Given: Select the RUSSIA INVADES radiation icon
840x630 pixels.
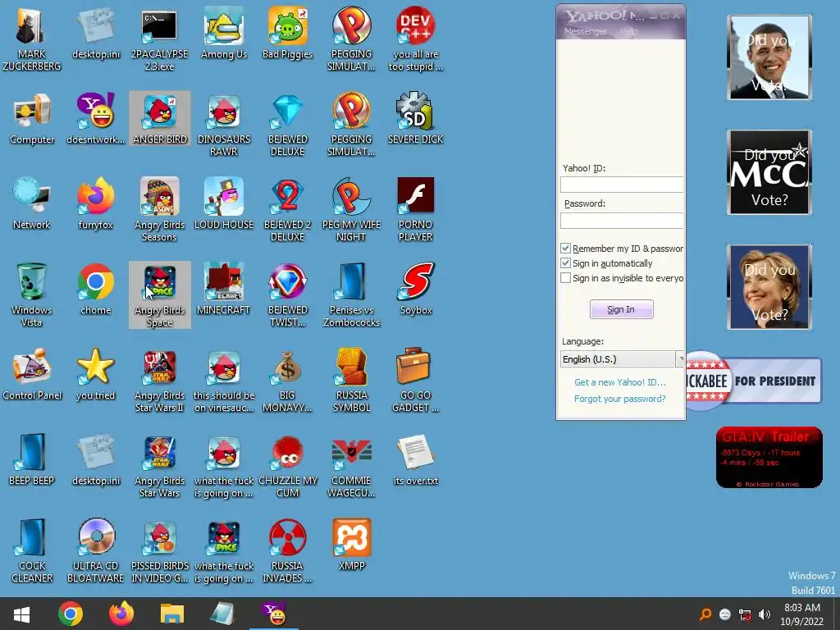Looking at the screenshot, I should click(x=288, y=552).
